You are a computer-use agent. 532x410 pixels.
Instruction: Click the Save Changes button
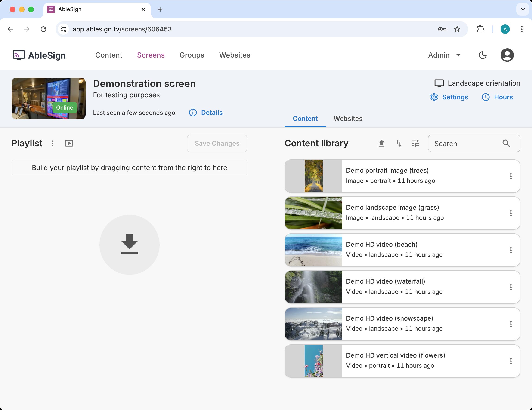[217, 143]
